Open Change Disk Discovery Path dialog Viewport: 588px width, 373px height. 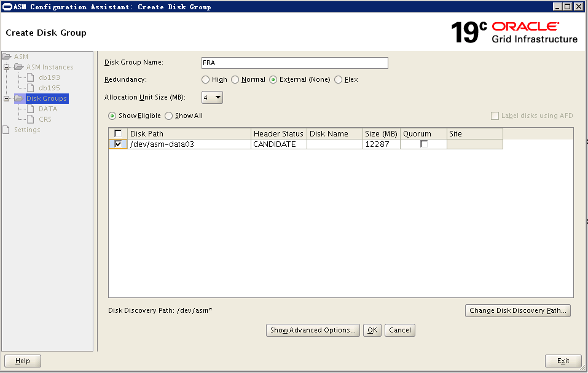tap(518, 311)
